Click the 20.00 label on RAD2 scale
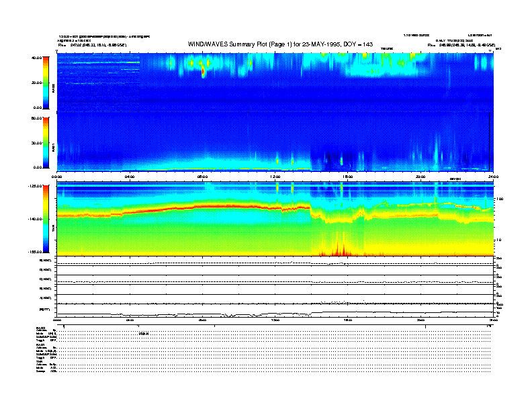The width and height of the screenshot is (532, 411). click(37, 83)
